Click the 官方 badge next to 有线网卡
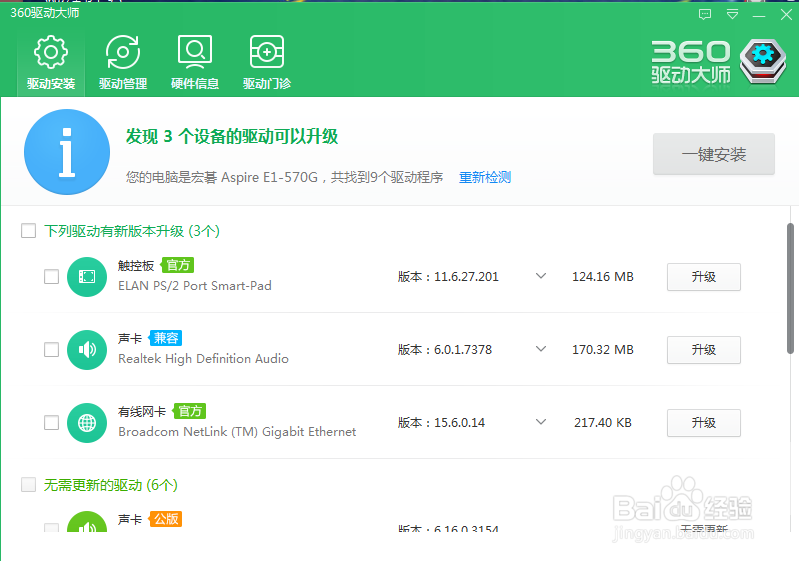Viewport: 799px width, 561px height. click(x=190, y=411)
